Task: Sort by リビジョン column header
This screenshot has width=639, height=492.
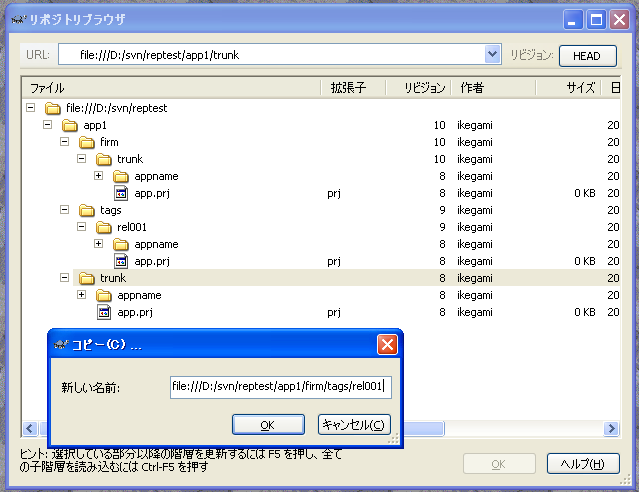Action: click(x=418, y=88)
